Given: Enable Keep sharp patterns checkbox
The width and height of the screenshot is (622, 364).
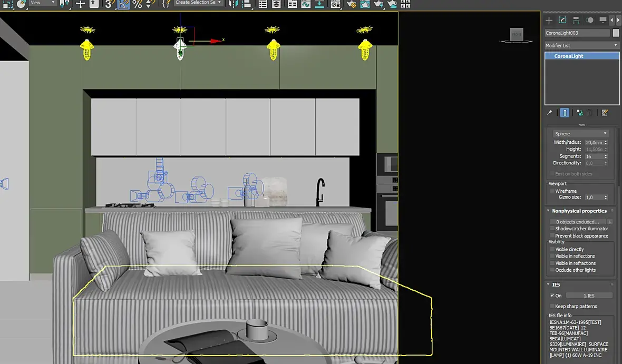Looking at the screenshot, I should (x=552, y=306).
